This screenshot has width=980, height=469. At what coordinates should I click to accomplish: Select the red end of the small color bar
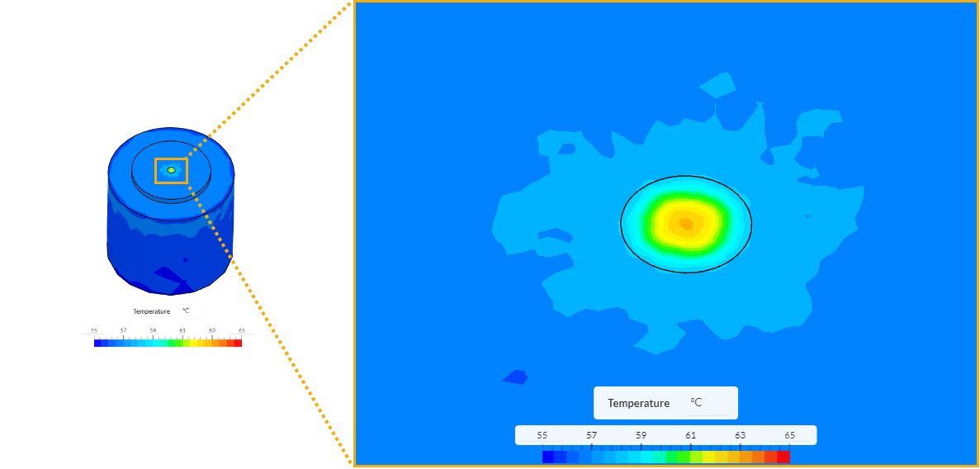238,343
